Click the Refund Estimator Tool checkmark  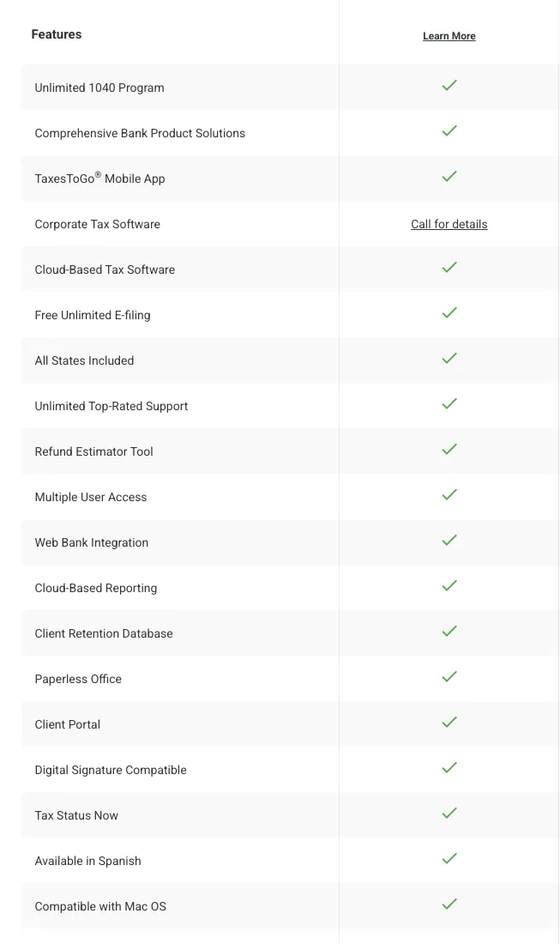pos(449,450)
